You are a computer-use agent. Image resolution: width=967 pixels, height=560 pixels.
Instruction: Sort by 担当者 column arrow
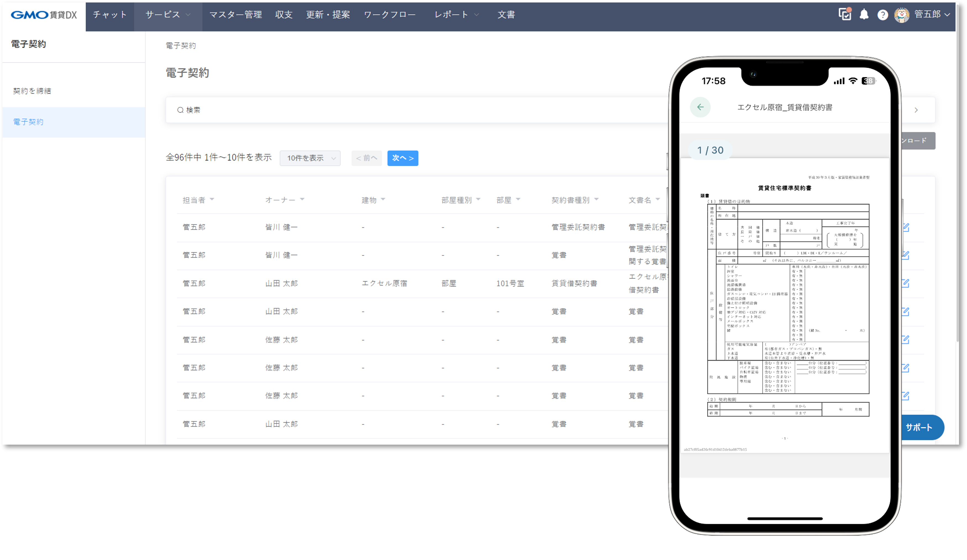coord(212,199)
